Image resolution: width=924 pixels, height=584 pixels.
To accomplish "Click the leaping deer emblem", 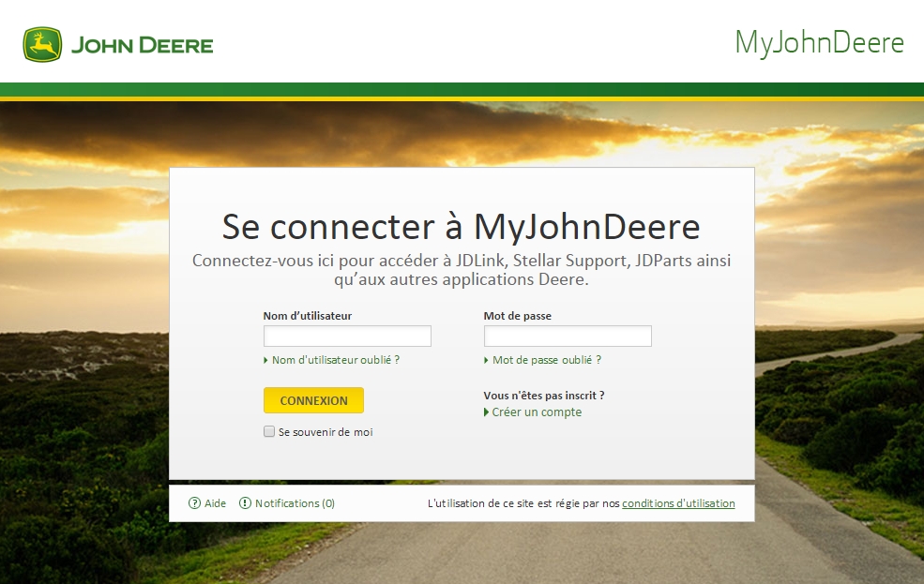I will tap(41, 42).
